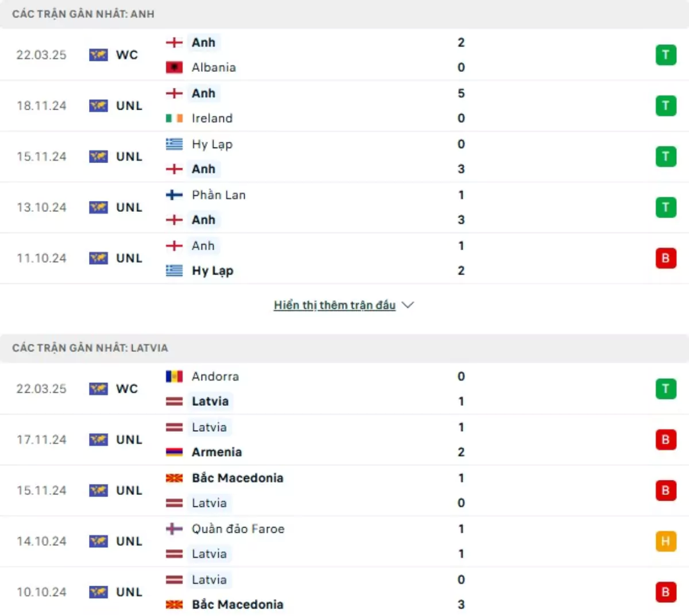The height and width of the screenshot is (616, 689).
Task: Click the Armenia flag icon
Action: pos(174,452)
